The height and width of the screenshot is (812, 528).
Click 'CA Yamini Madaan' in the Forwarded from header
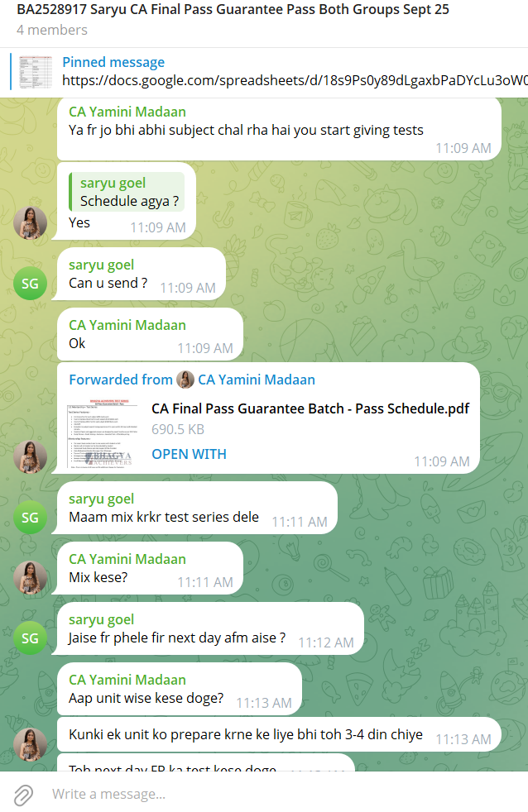(257, 380)
